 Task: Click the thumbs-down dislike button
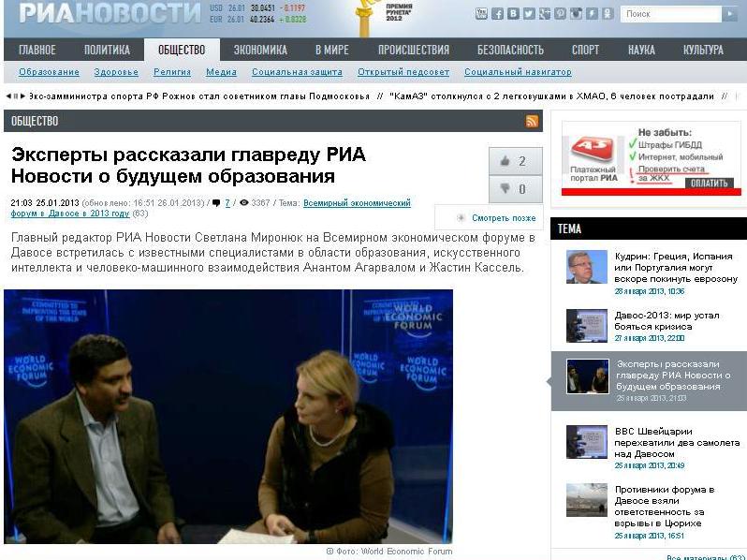[x=516, y=189]
